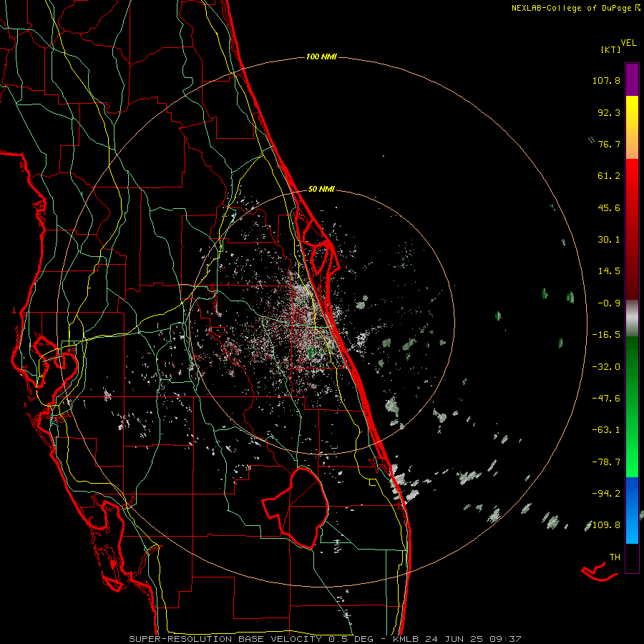Viewport: 644px width, 644px height.
Task: Click the 30.1 legend value
Action: click(x=609, y=240)
